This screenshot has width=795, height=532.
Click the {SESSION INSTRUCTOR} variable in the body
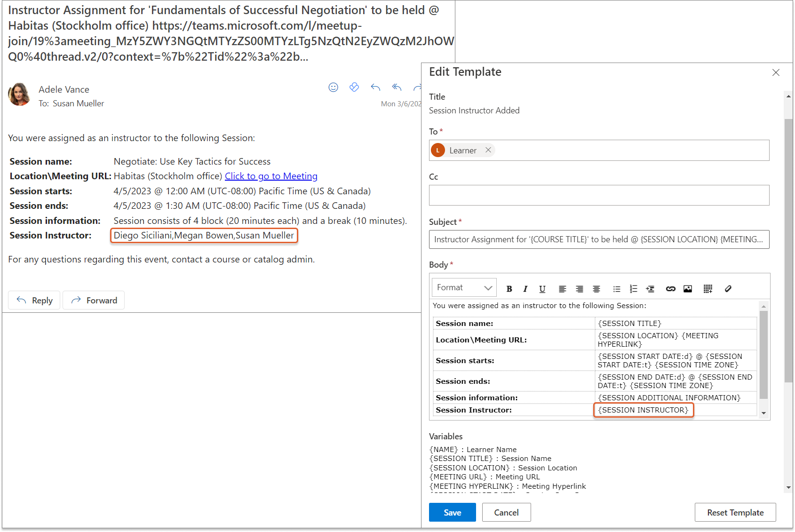point(643,410)
